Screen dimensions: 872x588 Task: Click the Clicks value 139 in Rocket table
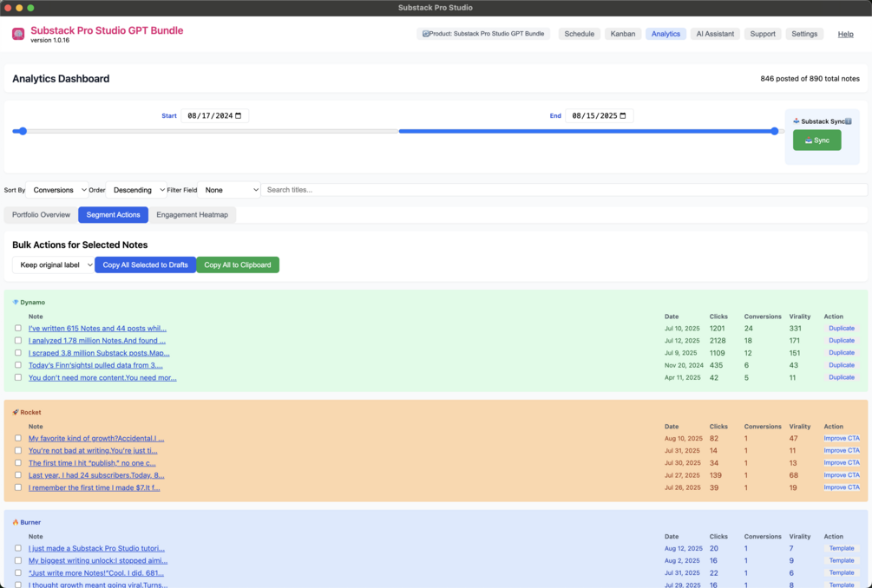715,475
